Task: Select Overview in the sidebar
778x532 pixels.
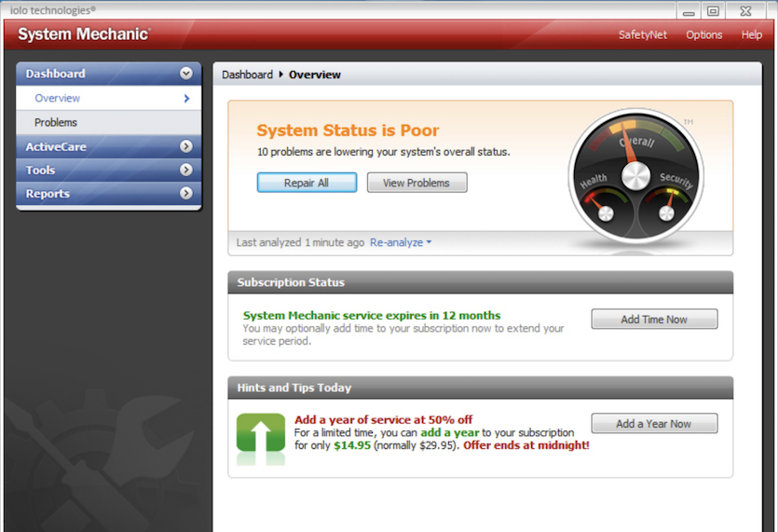Action: tap(109, 98)
